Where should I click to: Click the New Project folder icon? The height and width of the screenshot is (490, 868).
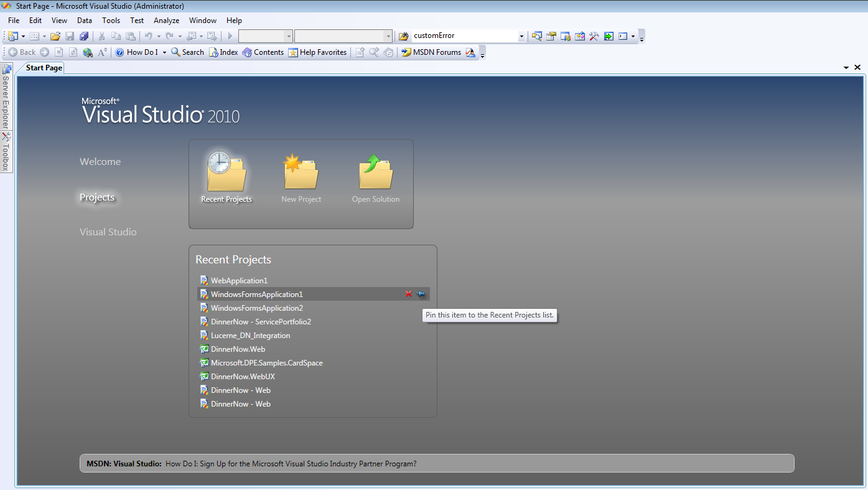point(301,172)
